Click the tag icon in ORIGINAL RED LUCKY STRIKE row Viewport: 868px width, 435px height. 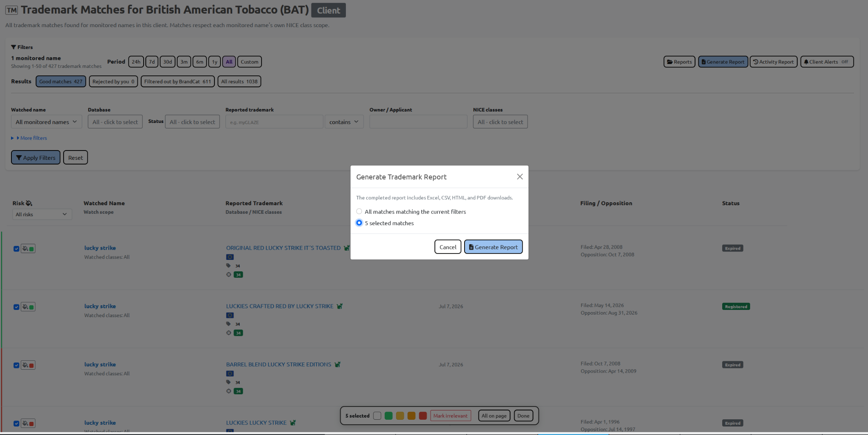pyautogui.click(x=228, y=266)
